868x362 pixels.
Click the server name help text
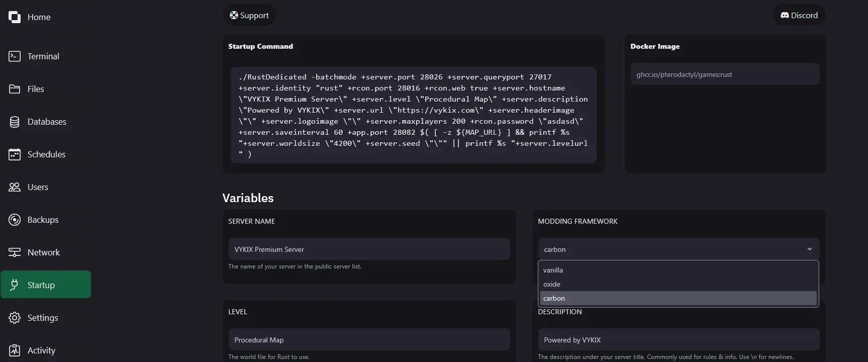[x=295, y=266]
